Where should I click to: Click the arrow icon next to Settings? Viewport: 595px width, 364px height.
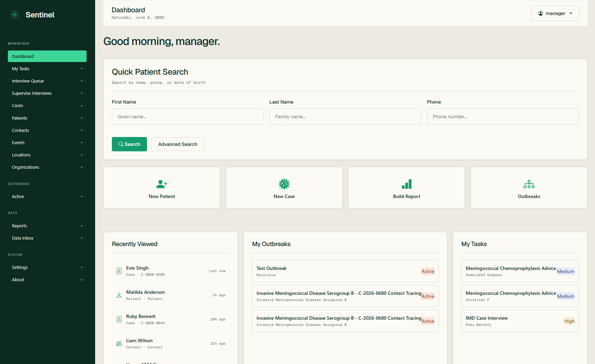click(x=81, y=267)
